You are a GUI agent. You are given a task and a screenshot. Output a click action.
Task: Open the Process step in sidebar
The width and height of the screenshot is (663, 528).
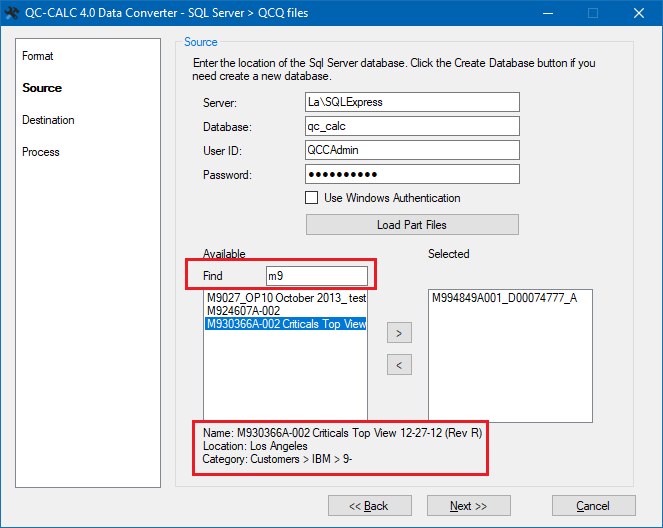[41, 152]
